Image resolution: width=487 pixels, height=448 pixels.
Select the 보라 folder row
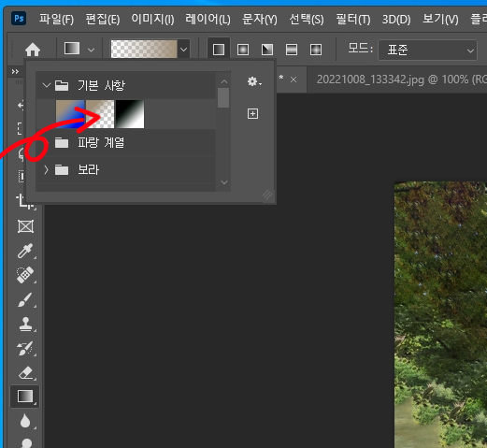126,170
